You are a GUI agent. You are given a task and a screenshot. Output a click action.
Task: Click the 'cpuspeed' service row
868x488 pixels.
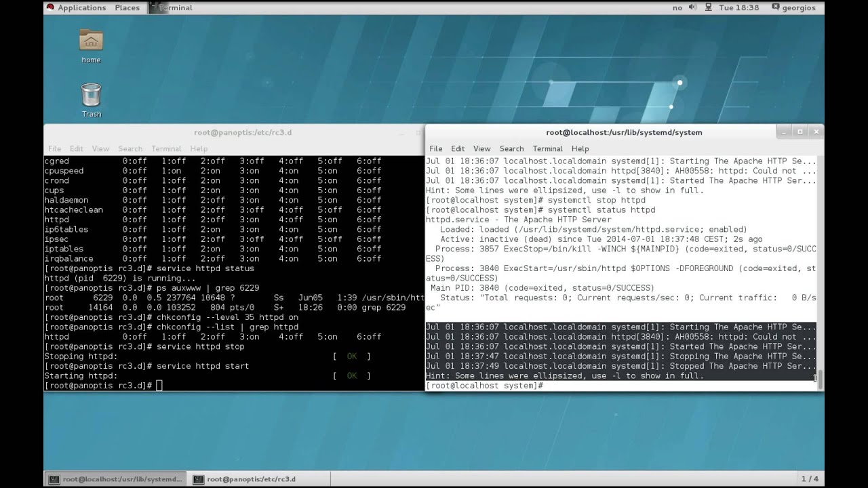(x=213, y=171)
